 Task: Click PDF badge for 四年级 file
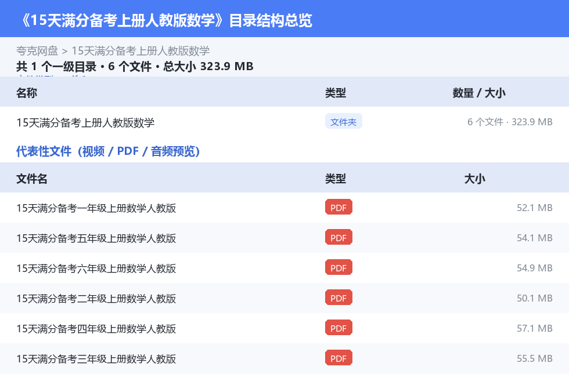338,328
